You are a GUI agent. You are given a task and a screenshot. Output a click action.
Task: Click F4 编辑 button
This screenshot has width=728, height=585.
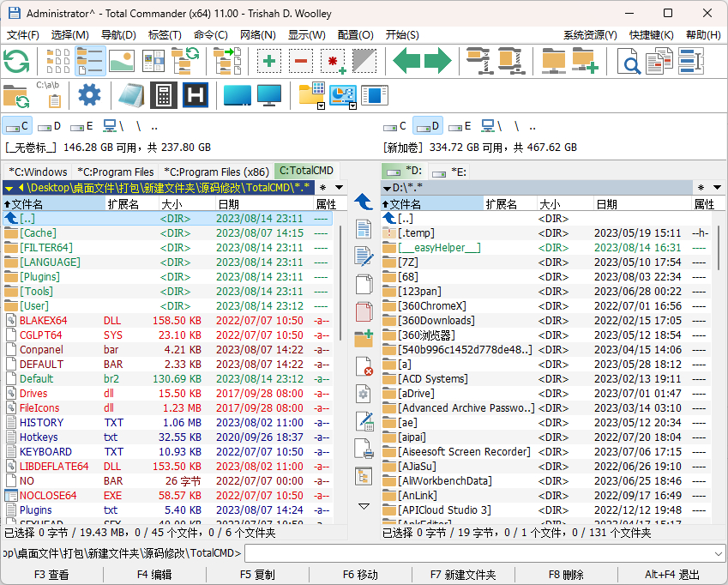click(154, 575)
